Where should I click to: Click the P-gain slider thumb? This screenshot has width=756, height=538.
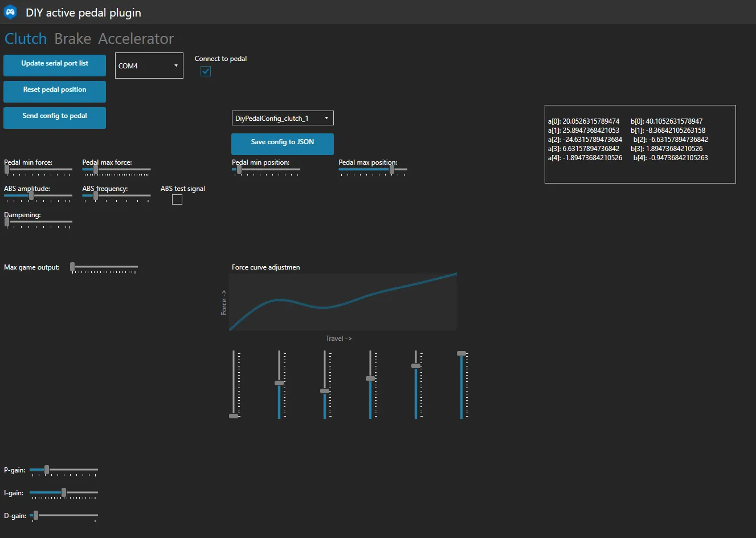pyautogui.click(x=47, y=470)
